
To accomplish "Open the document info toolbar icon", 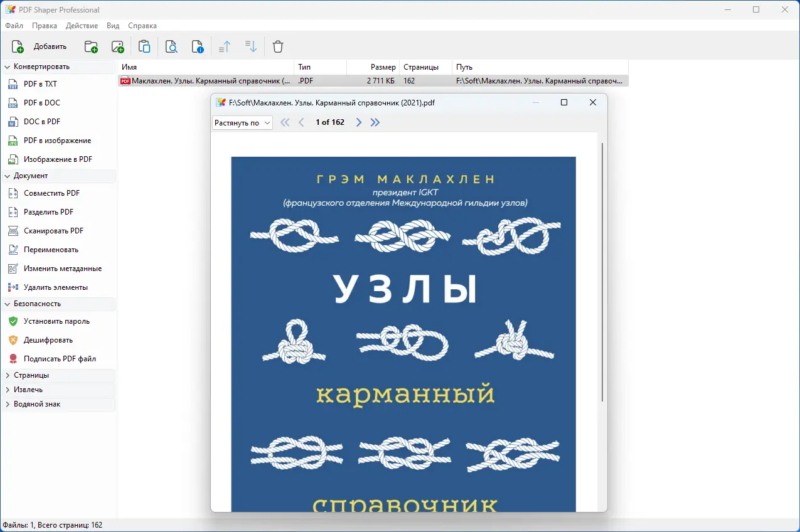I will (x=198, y=46).
